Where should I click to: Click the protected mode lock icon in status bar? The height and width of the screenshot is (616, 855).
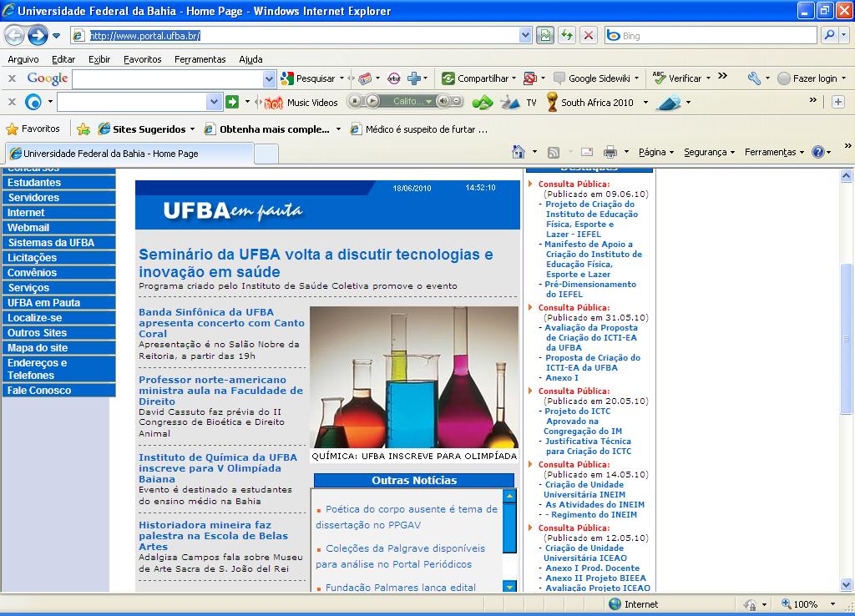click(751, 604)
